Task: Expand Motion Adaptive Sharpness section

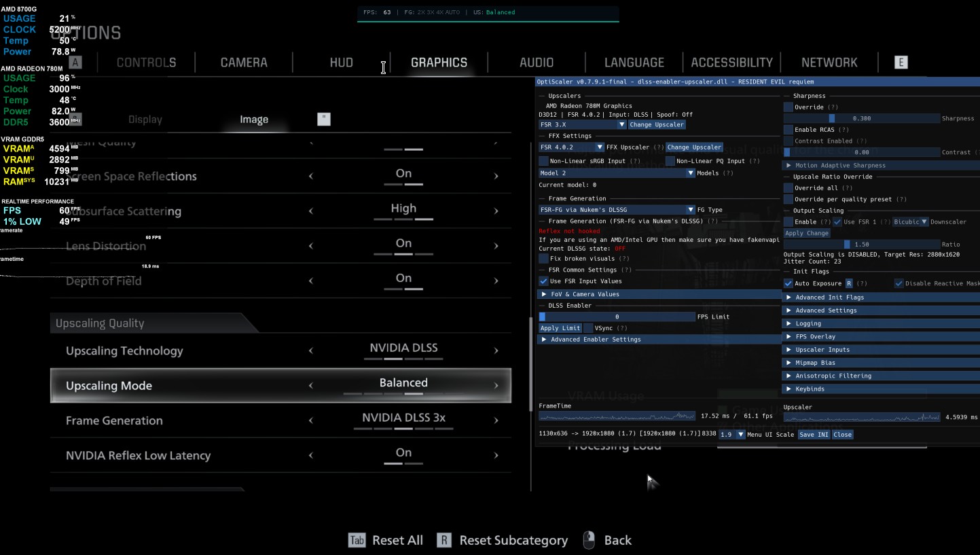Action: 881,166
